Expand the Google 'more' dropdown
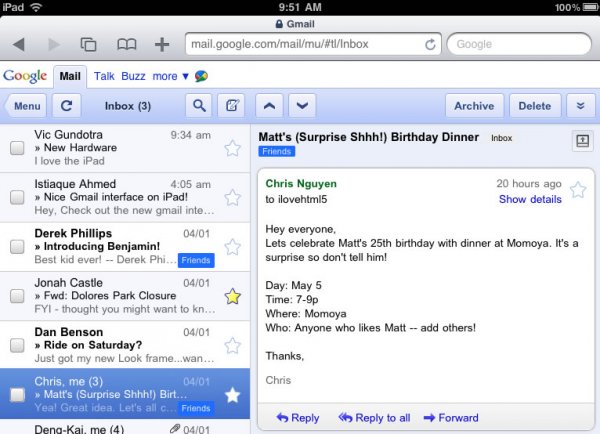600x434 pixels. (170, 76)
